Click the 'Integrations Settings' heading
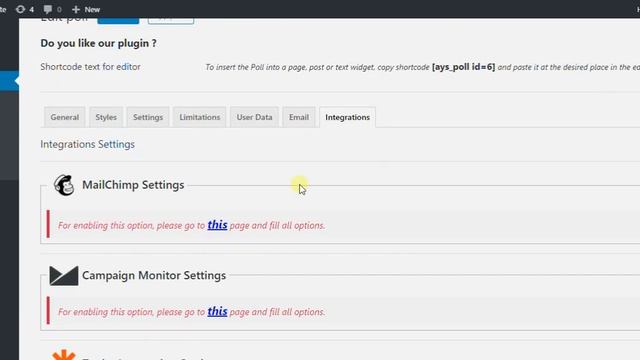The image size is (640, 360). pyautogui.click(x=87, y=144)
